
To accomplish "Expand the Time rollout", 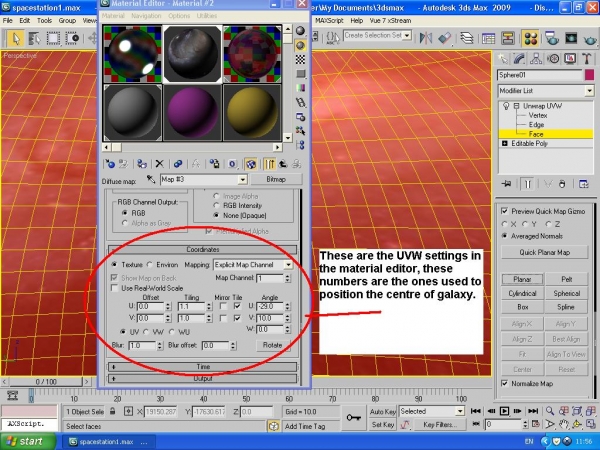I will [x=203, y=367].
